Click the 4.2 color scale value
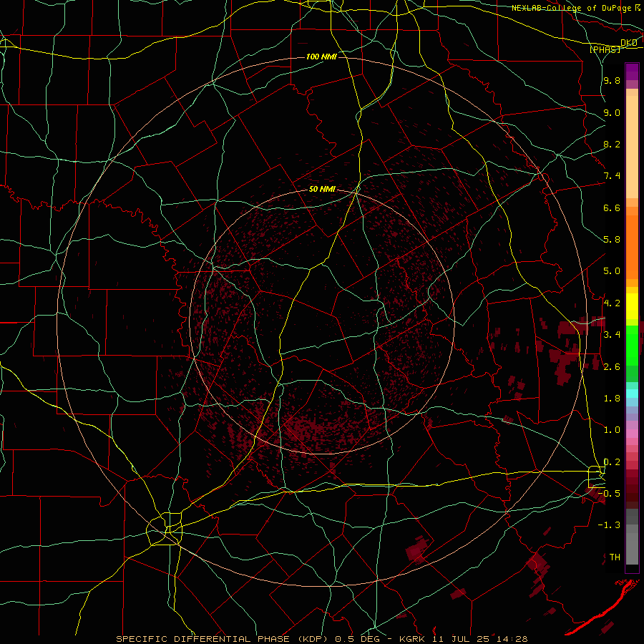 [612, 303]
